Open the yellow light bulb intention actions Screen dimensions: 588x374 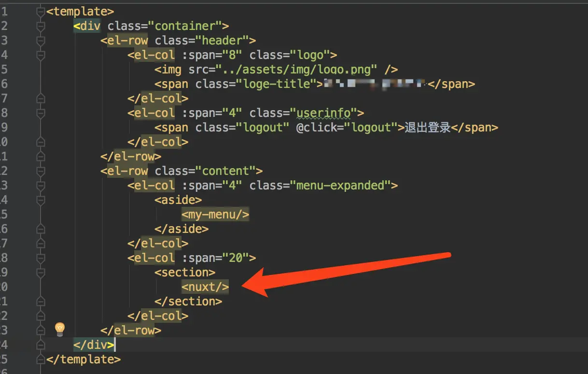coord(60,329)
